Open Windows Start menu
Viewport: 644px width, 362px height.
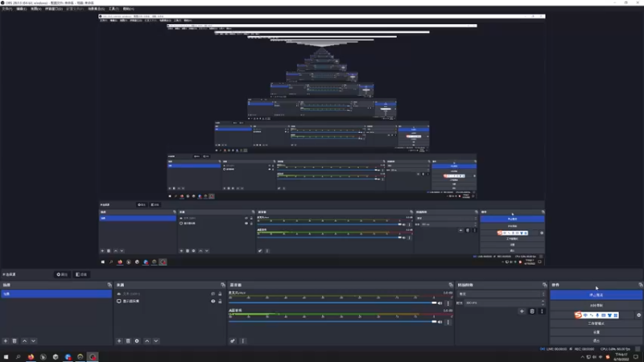pos(6,357)
